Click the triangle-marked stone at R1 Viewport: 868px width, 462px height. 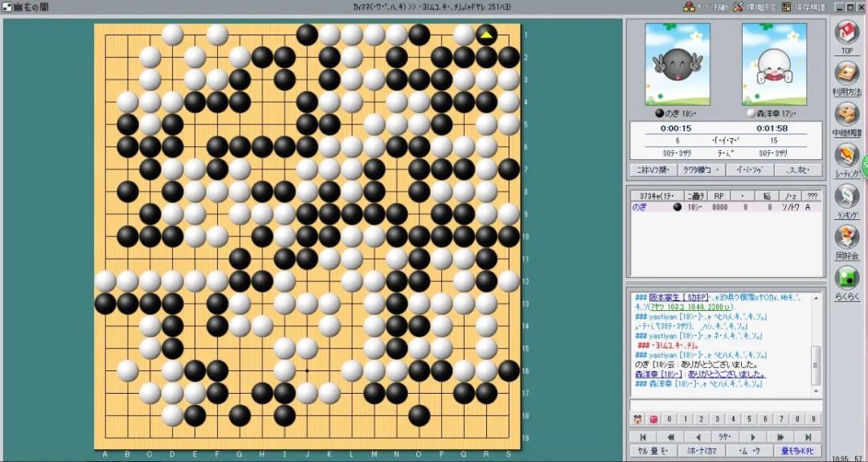point(486,35)
